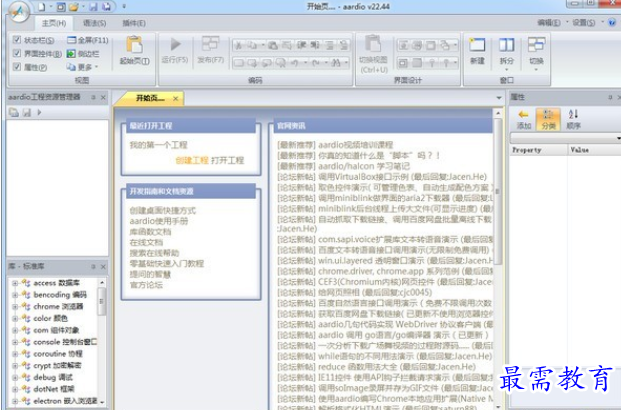Open the 库函数文档 link
The height and width of the screenshot is (410, 621).
(x=150, y=232)
